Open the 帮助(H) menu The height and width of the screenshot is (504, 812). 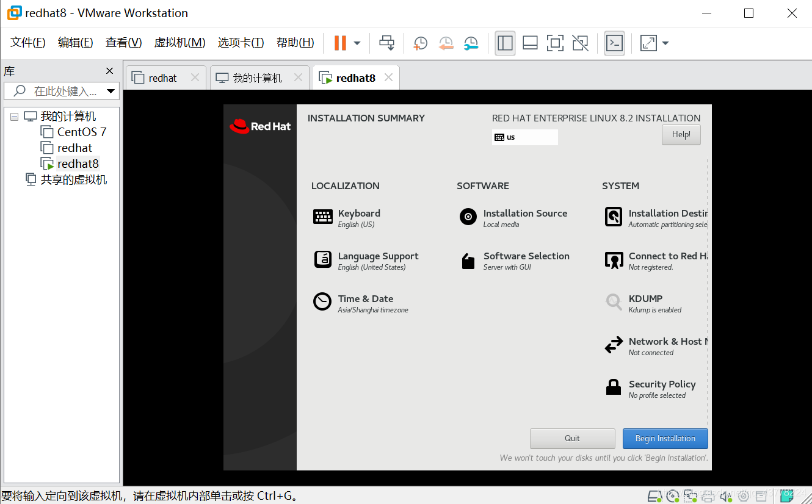(x=295, y=42)
